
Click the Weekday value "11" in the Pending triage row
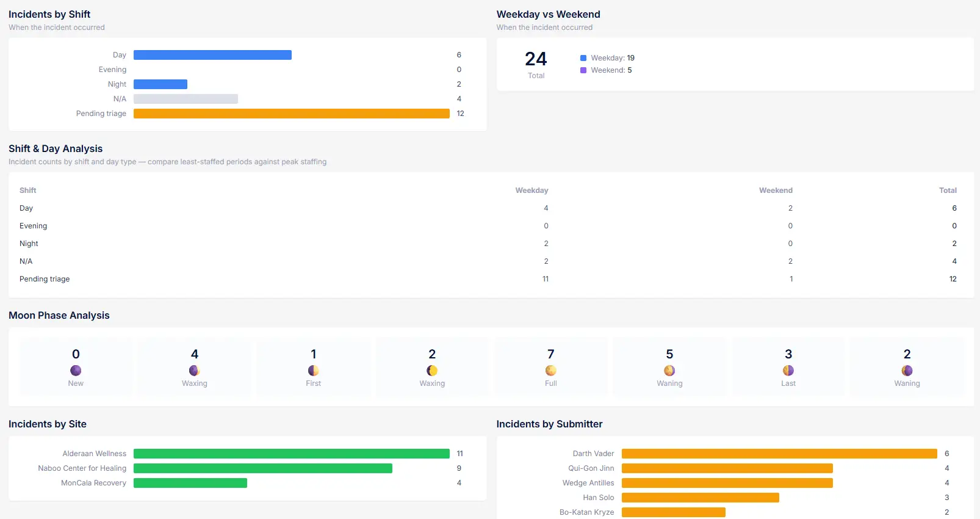(546, 279)
